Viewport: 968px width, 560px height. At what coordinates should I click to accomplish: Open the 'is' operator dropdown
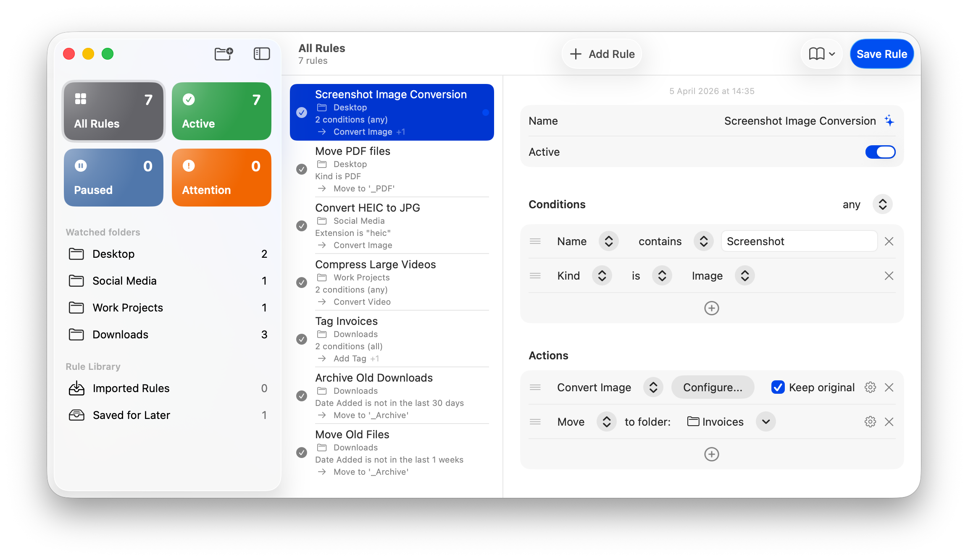coord(662,276)
